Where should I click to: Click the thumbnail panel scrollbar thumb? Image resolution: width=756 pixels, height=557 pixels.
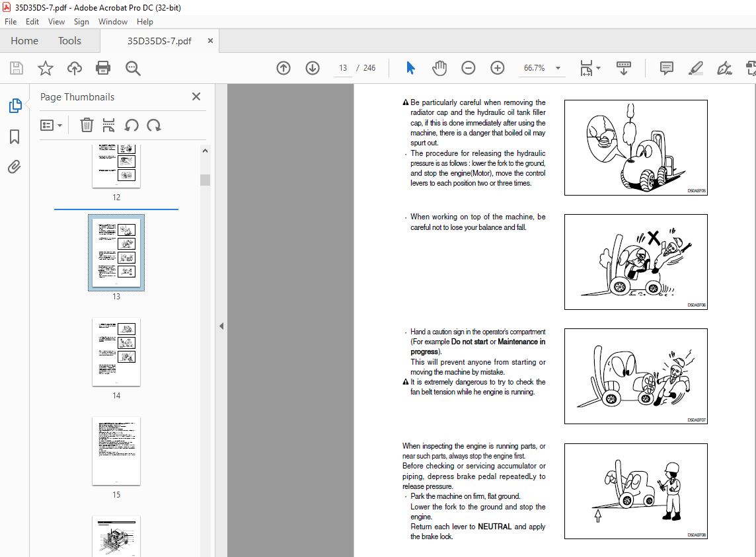(205, 180)
